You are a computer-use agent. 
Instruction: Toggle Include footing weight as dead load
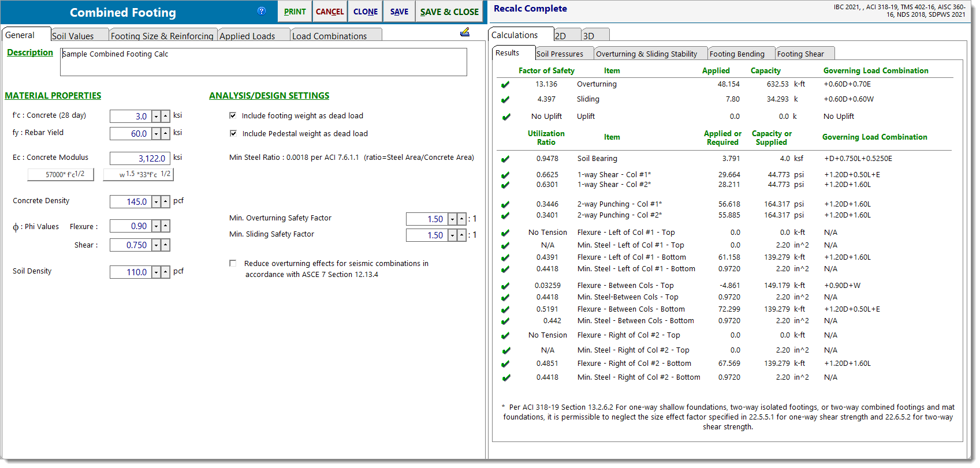[x=233, y=116]
